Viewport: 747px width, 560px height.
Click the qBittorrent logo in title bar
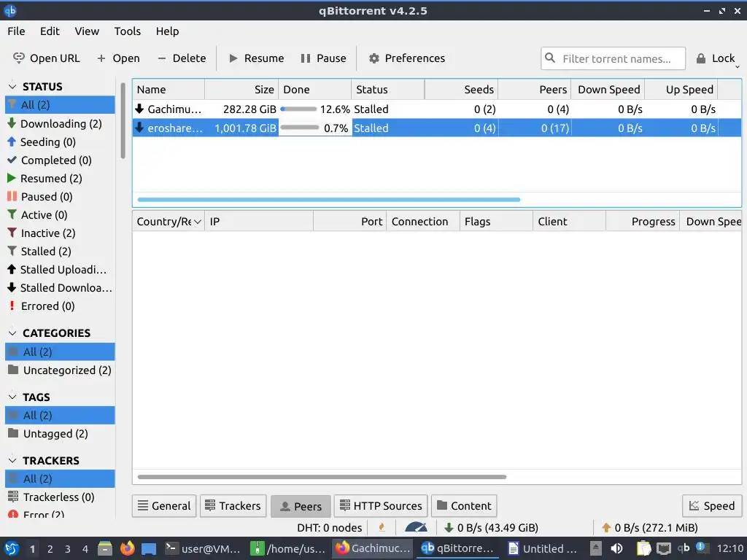(x=10, y=10)
